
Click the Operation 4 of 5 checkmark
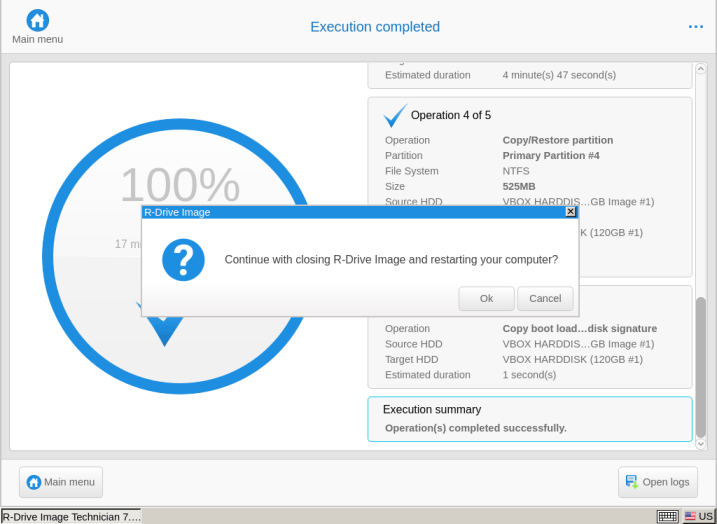pos(395,115)
